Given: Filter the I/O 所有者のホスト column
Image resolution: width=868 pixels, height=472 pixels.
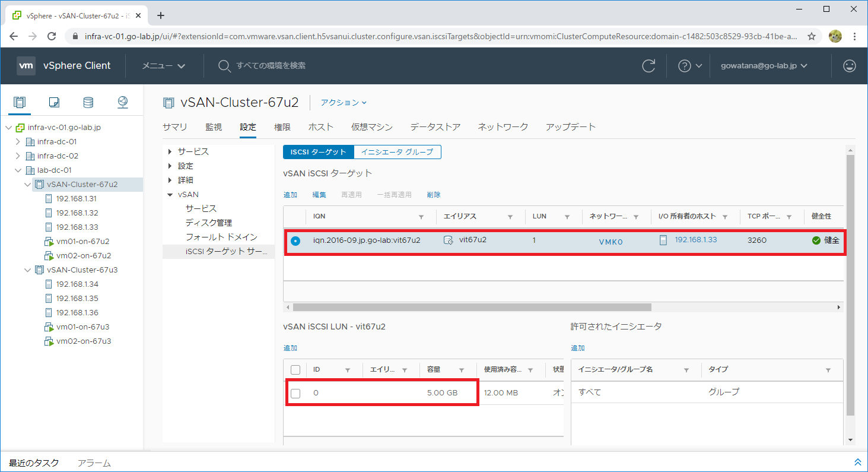Looking at the screenshot, I should click(x=725, y=217).
